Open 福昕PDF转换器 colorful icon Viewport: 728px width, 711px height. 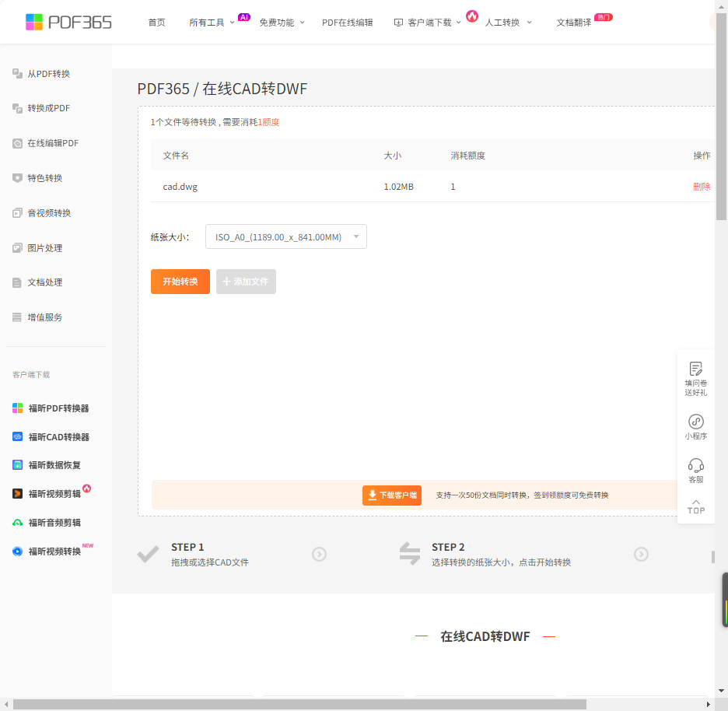17,408
